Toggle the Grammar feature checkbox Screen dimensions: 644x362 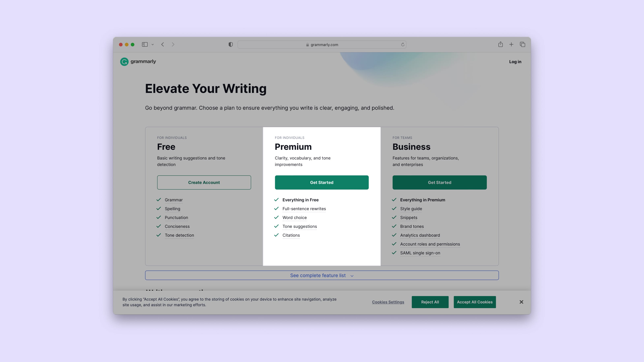point(159,200)
